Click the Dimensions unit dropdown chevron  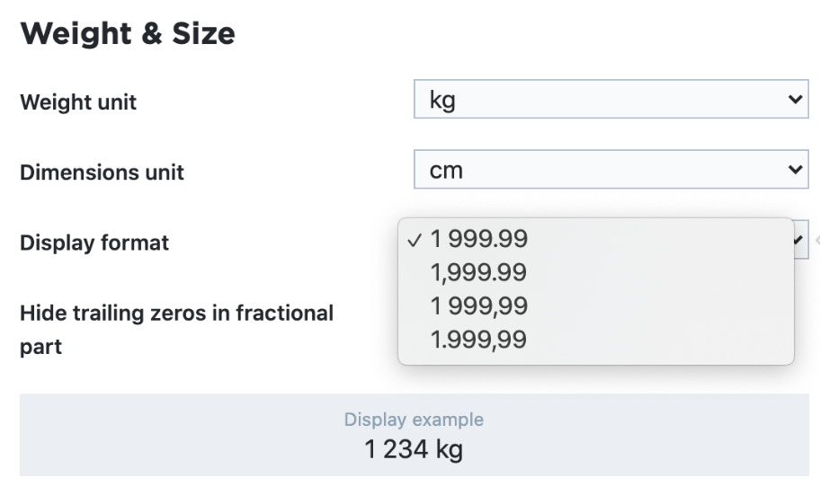(x=793, y=169)
